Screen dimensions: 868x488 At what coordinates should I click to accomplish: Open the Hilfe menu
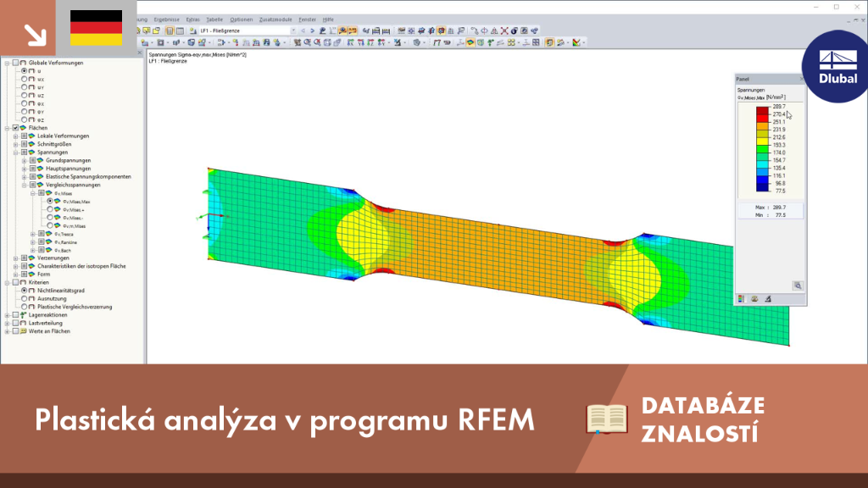(x=328, y=19)
